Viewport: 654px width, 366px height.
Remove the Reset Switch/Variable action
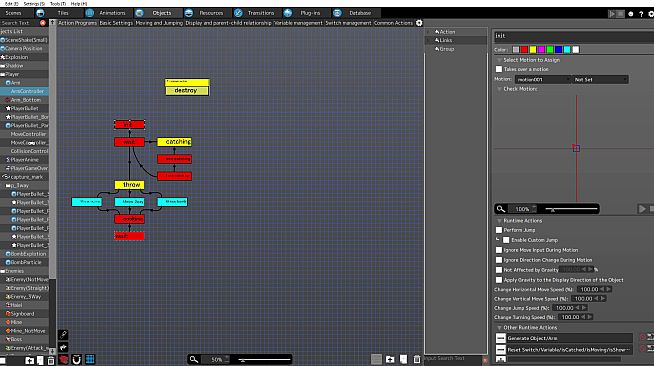pos(501,349)
